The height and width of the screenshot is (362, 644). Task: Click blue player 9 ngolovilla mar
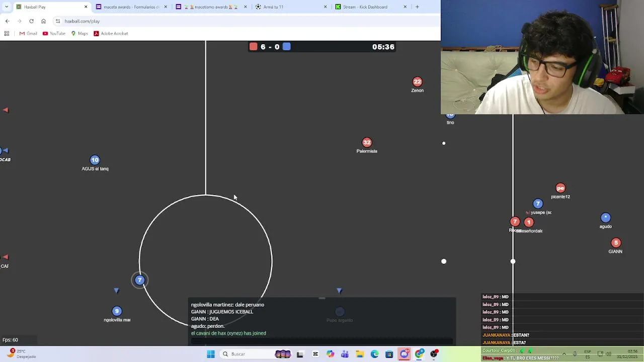pyautogui.click(x=117, y=311)
